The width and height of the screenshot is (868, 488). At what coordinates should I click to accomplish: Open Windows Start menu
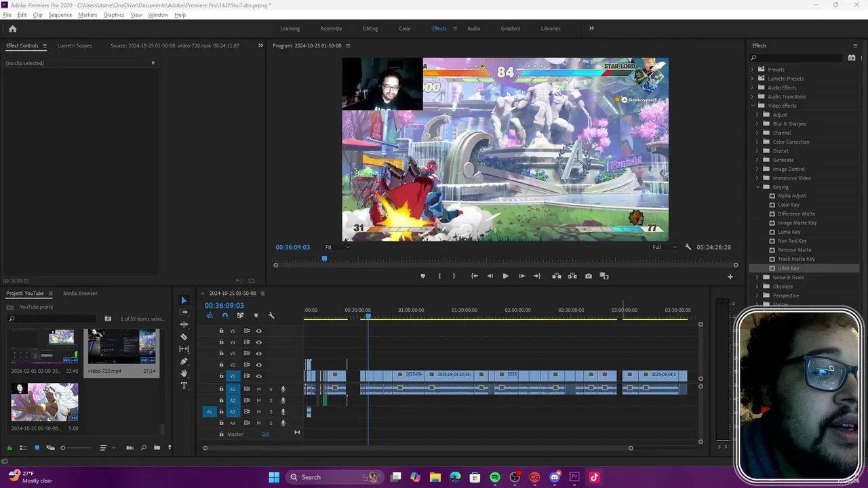coord(274,477)
